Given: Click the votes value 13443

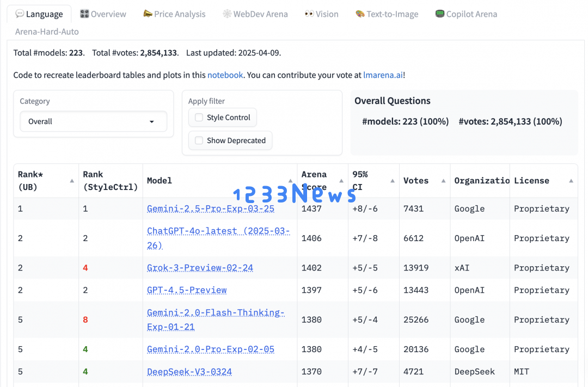Looking at the screenshot, I should (x=416, y=290).
